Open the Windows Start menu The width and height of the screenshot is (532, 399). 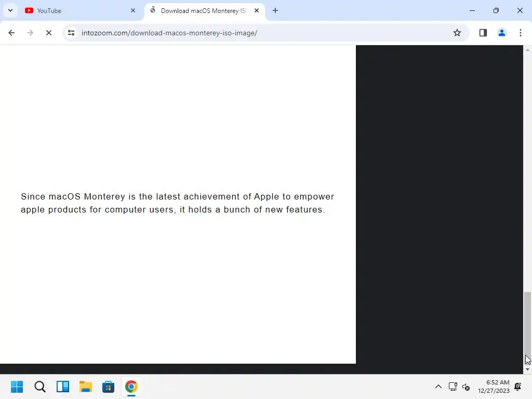[x=17, y=387]
